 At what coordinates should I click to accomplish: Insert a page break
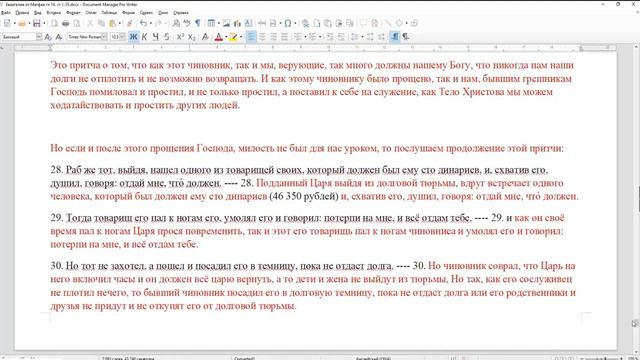pyautogui.click(x=262, y=24)
